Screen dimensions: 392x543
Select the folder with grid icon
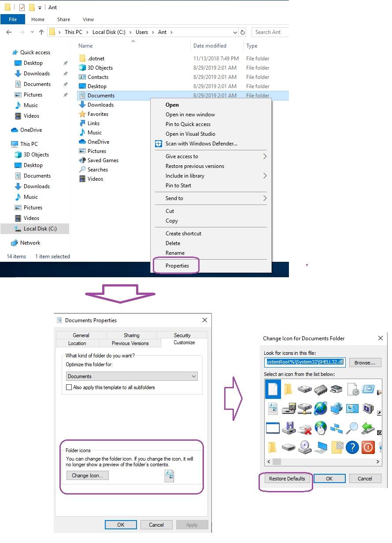point(337,447)
